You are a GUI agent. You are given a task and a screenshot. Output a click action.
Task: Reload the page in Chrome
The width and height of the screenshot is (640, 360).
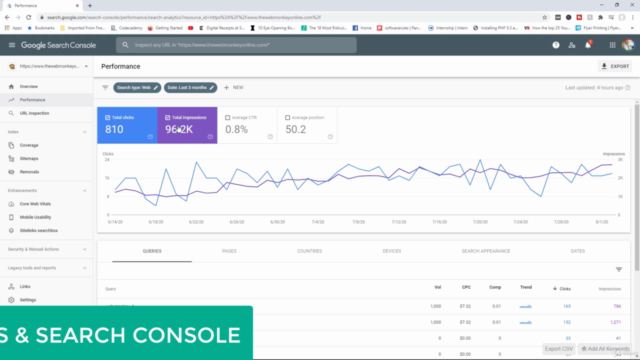pos(29,17)
